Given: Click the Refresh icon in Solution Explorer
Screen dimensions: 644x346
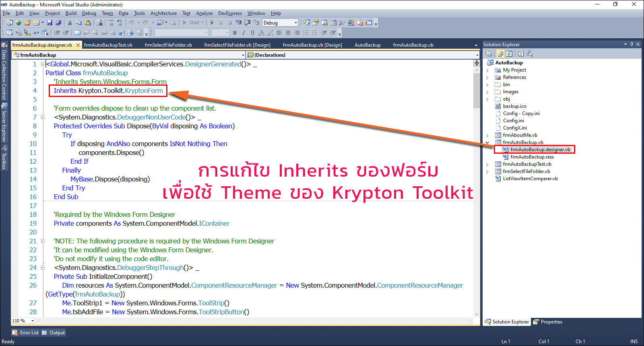Looking at the screenshot, I should coord(509,54).
